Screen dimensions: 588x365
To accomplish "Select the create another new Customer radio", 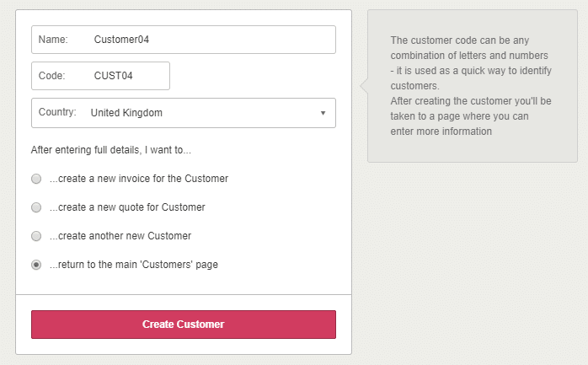I will point(36,236).
